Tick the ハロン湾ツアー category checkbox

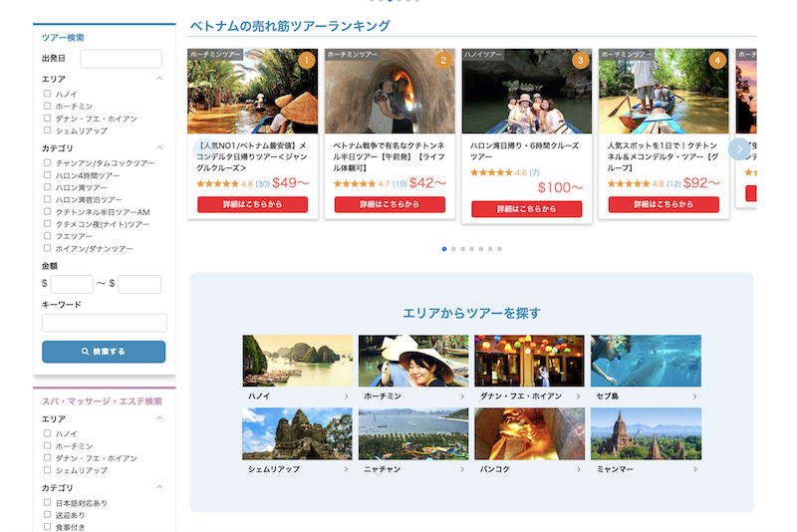pyautogui.click(x=47, y=187)
